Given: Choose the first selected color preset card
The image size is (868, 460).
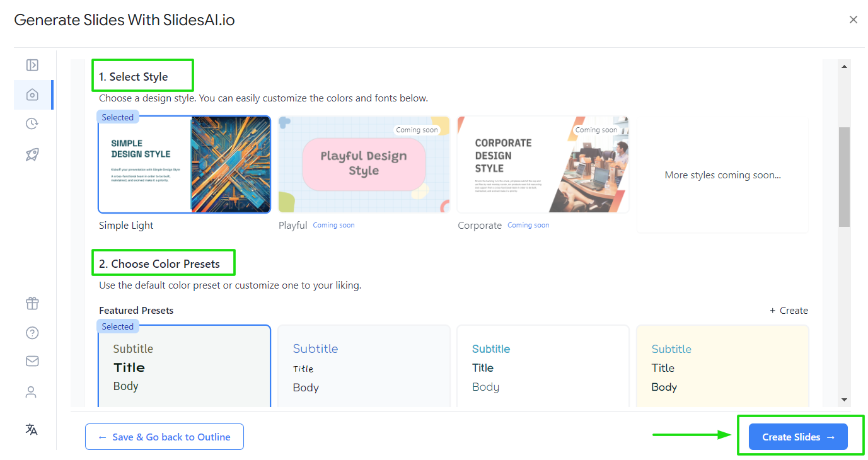Looking at the screenshot, I should (x=185, y=366).
